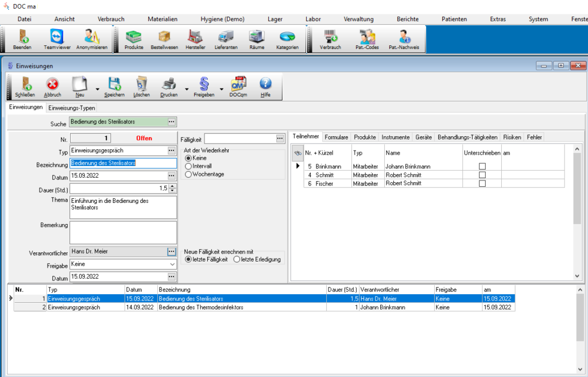Select the Wochentage recurrence option
The height and width of the screenshot is (377, 588).
coord(188,174)
